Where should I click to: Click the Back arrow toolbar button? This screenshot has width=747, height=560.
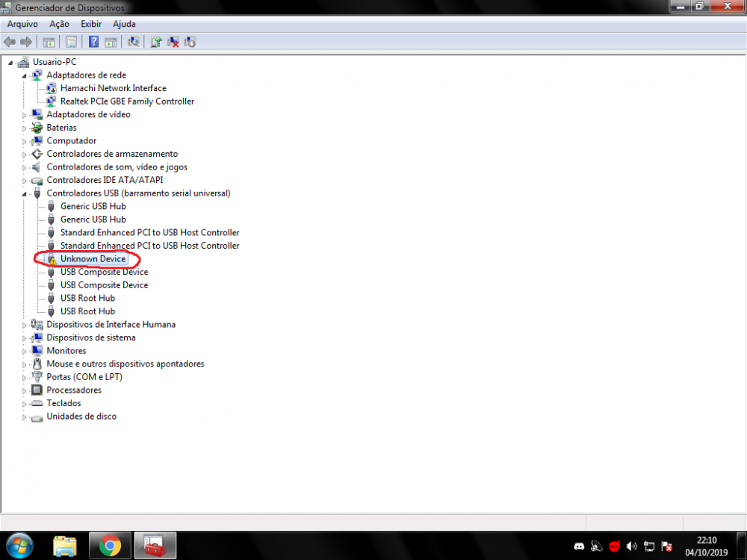(10, 42)
